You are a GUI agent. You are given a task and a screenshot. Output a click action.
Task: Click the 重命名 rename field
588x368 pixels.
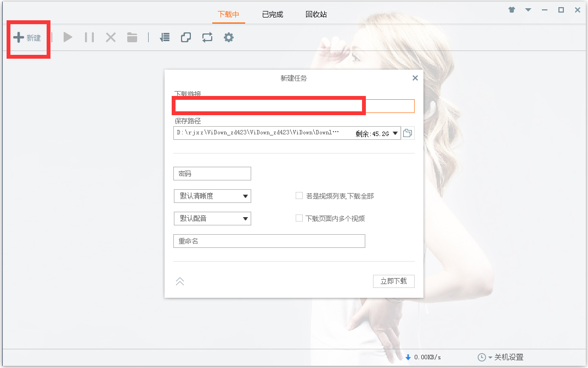(269, 241)
